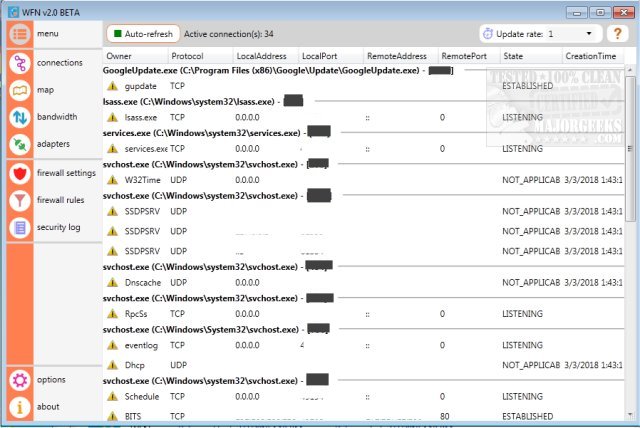Click the firewall settings shield icon
640x428 pixels.
(20, 173)
